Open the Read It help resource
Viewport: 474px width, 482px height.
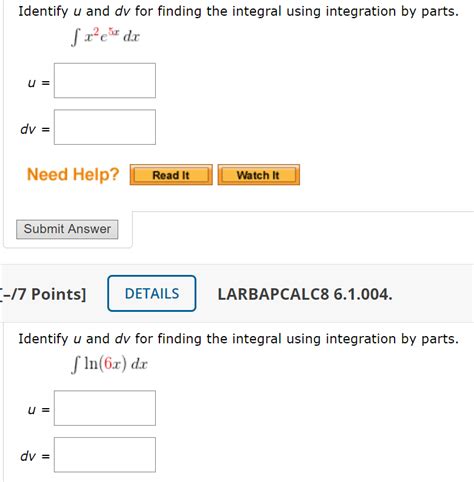coord(171,175)
